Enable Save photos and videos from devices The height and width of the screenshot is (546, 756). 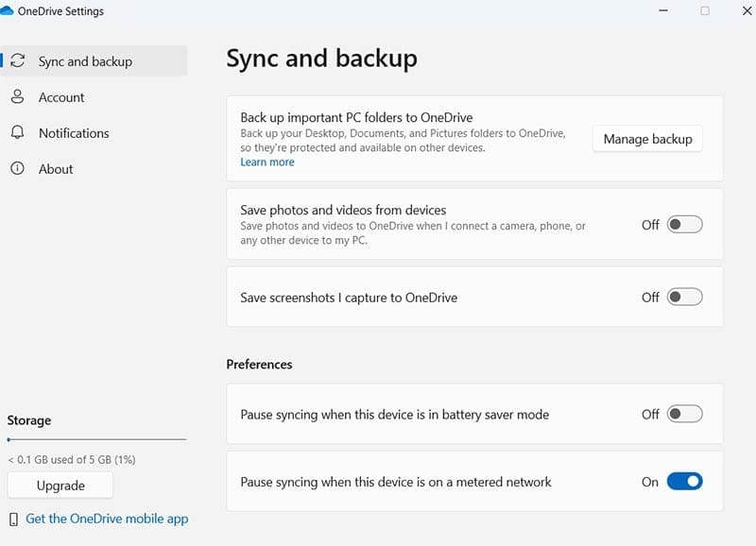point(684,225)
